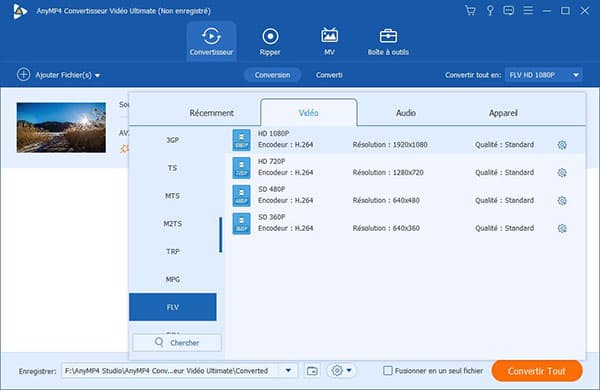Click the landscape video thumbnail
The height and width of the screenshot is (390, 600).
click(x=61, y=127)
